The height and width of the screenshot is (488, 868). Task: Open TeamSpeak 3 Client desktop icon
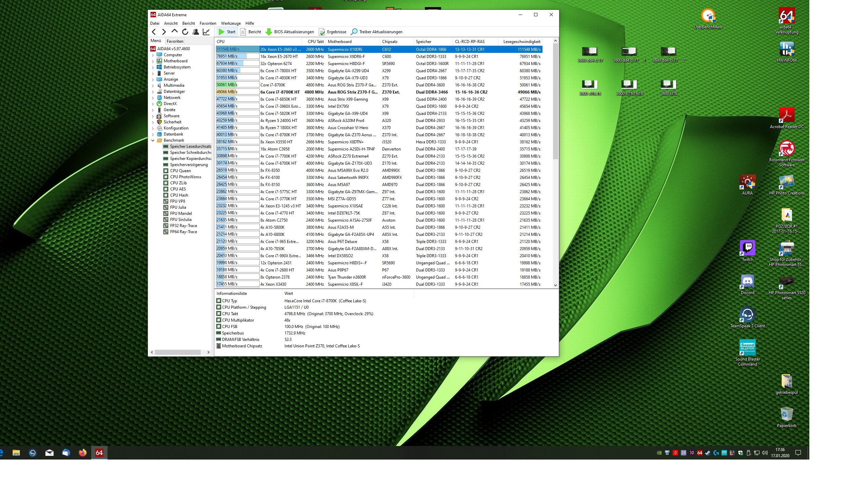tap(747, 318)
